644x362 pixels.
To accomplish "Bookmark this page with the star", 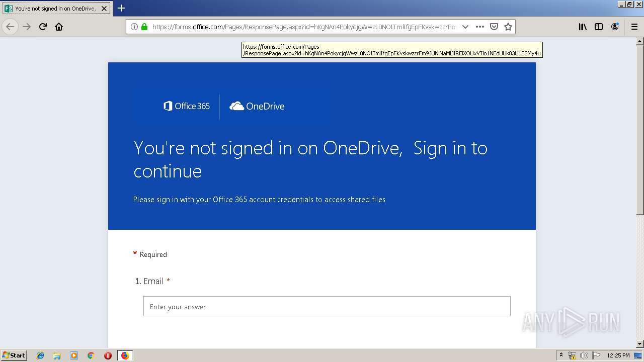I will (508, 27).
